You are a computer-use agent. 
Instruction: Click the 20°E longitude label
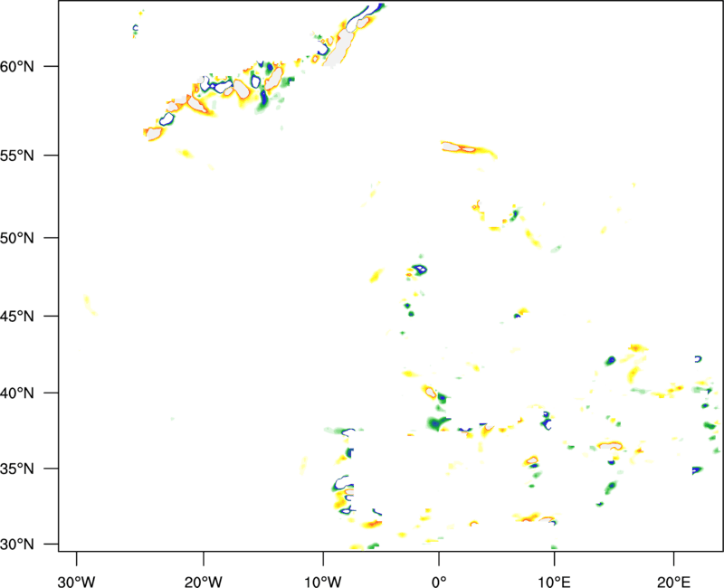pos(673,582)
